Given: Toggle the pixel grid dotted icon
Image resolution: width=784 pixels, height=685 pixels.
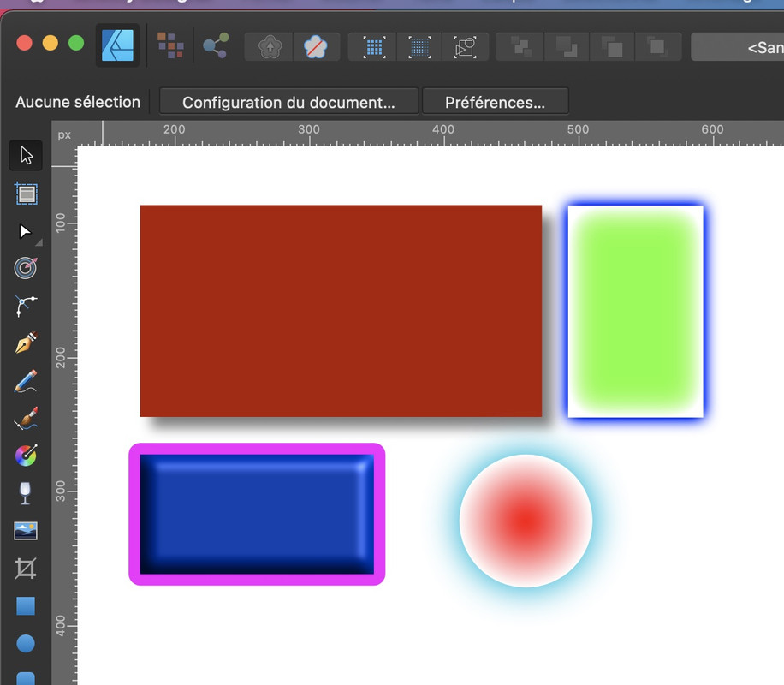Looking at the screenshot, I should 419,47.
